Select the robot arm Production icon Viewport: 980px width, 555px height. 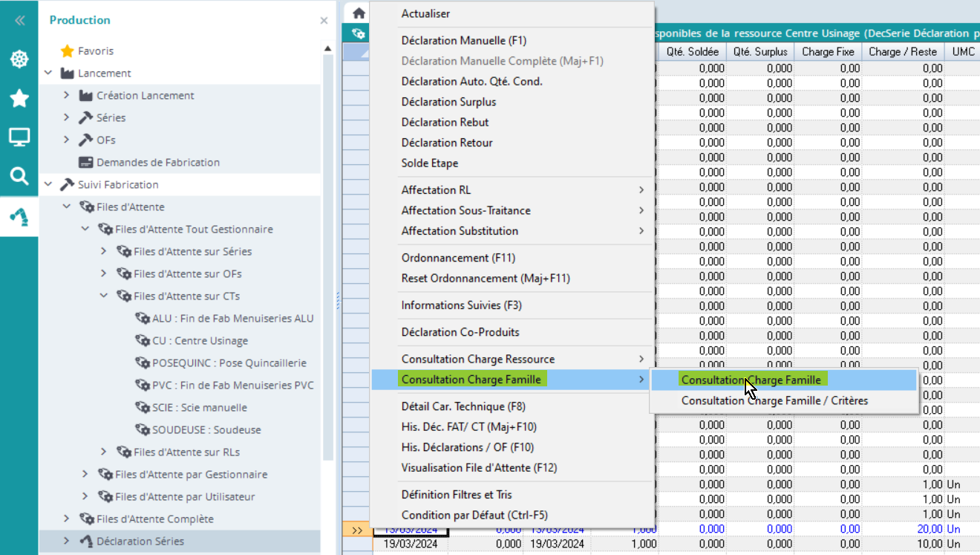(x=19, y=216)
